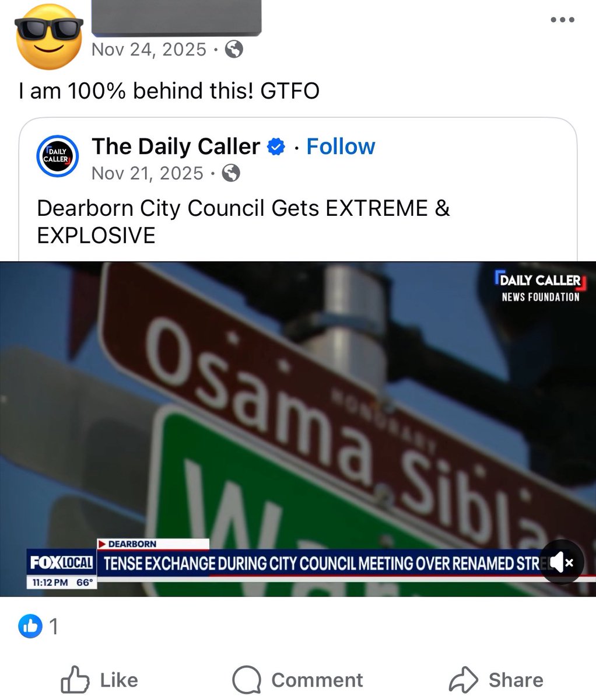Open the shared post caption text

243,222
